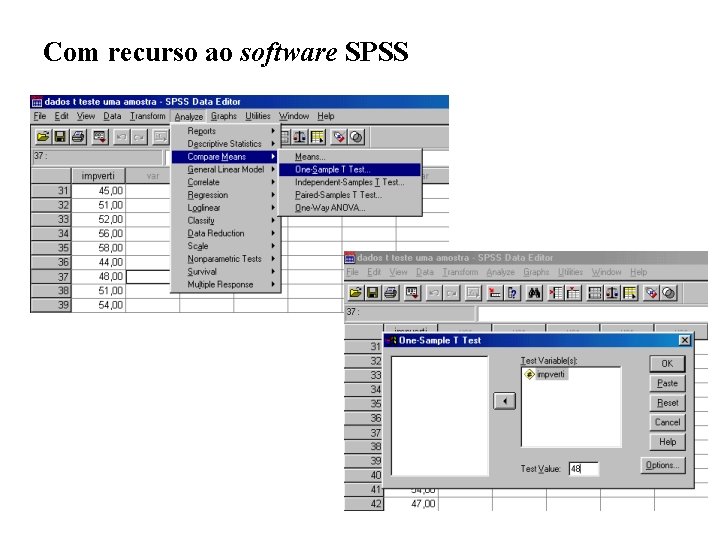
Task: Open the Analyze menu in the left window
Action: coord(189,116)
